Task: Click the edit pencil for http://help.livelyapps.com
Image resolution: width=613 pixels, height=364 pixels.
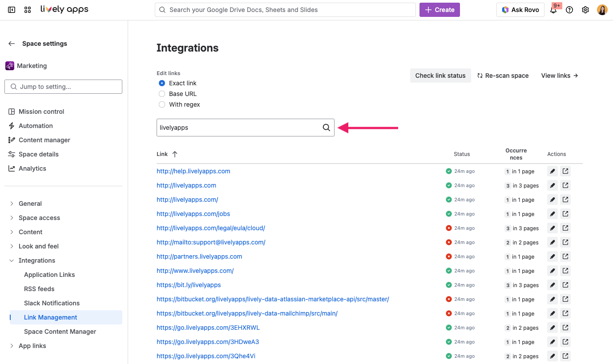Action: (552, 171)
